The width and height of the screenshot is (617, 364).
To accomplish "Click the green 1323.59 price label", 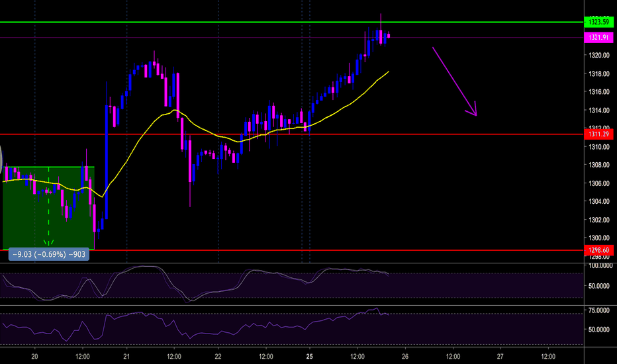I will [x=598, y=22].
